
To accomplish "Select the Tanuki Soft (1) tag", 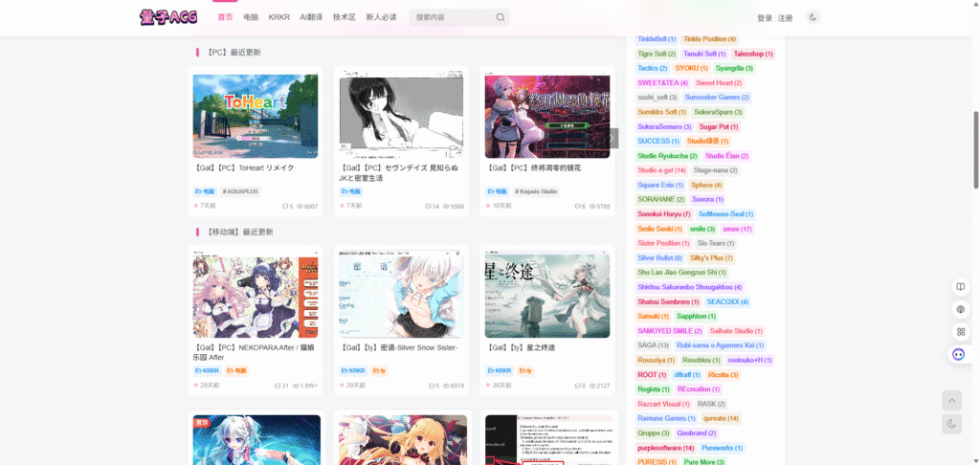I will (704, 54).
